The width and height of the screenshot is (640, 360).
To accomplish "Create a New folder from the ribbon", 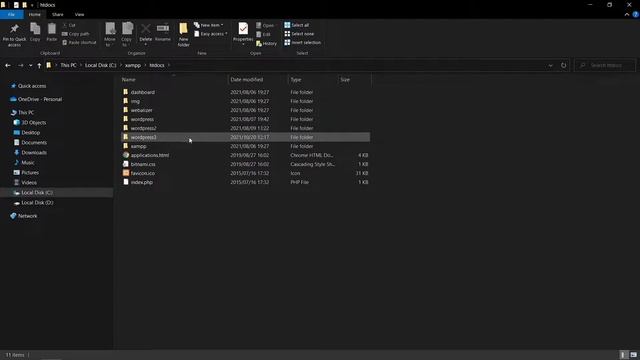I will pos(183,34).
